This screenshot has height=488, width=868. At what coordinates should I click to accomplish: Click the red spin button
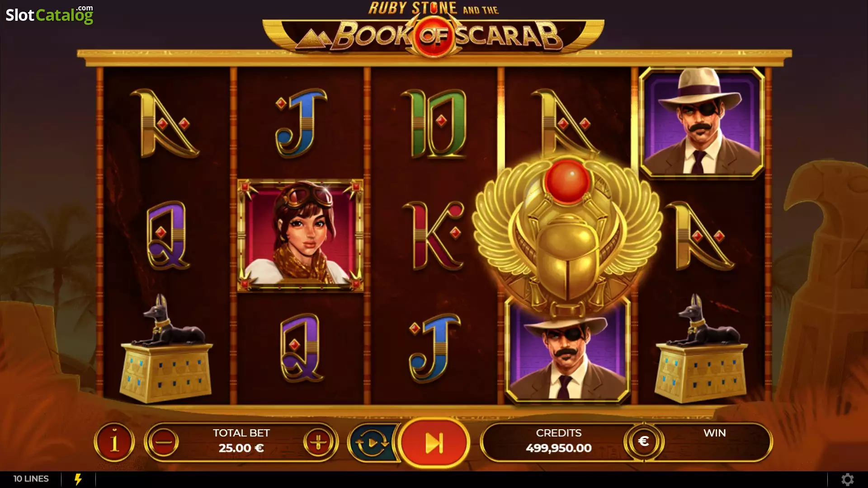[434, 443]
